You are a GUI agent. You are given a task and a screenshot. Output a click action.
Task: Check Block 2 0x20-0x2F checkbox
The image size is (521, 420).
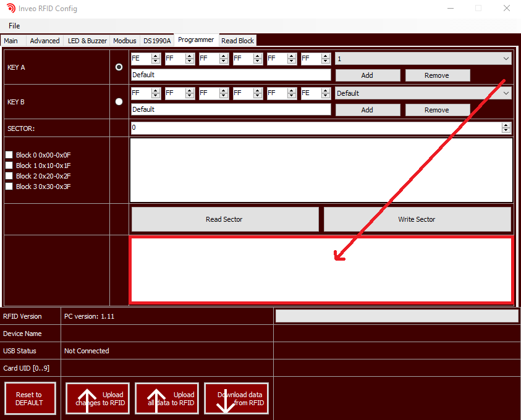point(9,176)
